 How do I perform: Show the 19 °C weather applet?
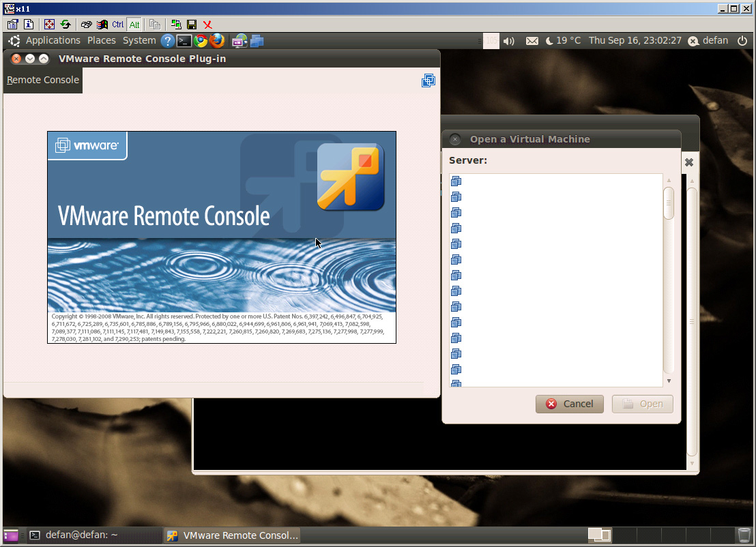563,40
